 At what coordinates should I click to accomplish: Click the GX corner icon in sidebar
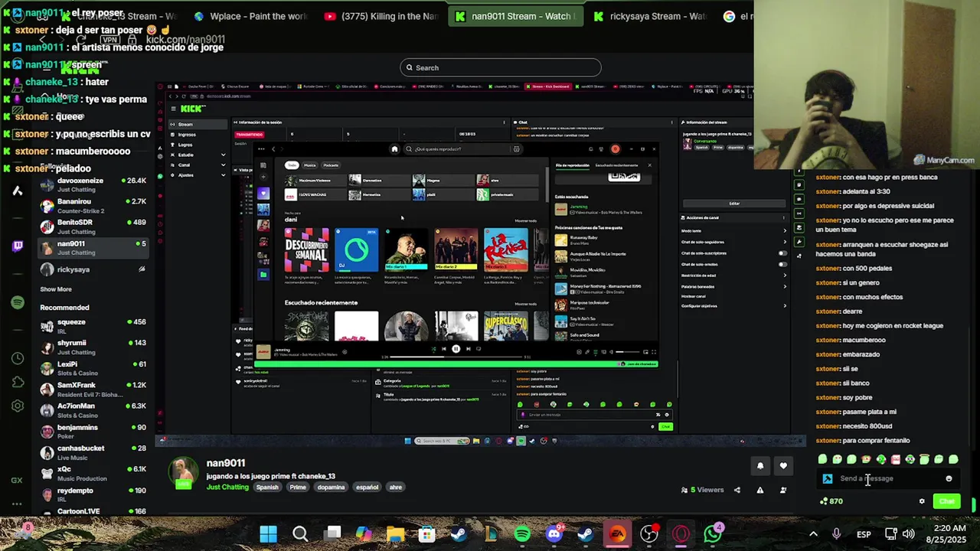(17, 481)
